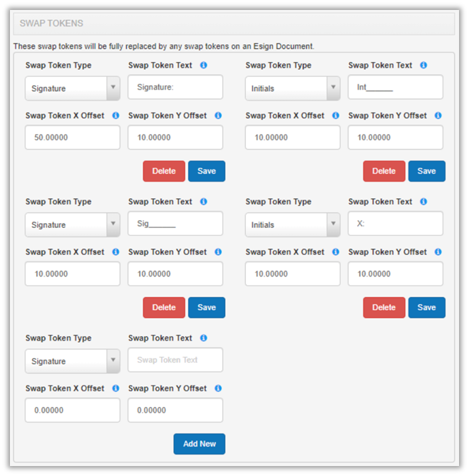Click info icon beside Int______ Swap Token Text label
469x476 pixels.
pyautogui.click(x=424, y=66)
